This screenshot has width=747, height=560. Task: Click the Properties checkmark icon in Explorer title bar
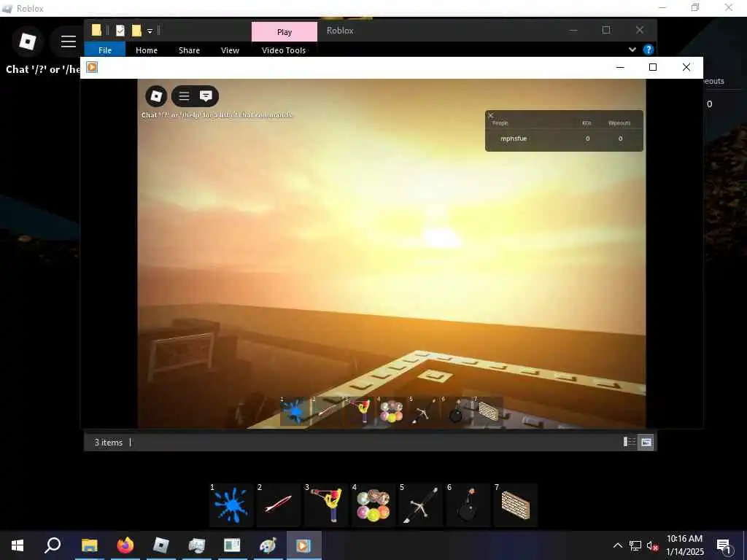coord(120,31)
